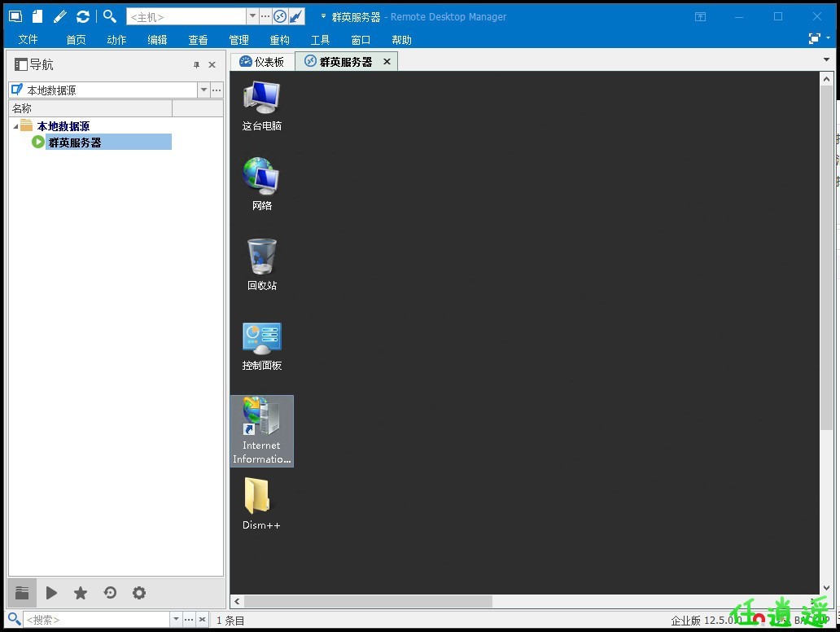The height and width of the screenshot is (632, 840).
Task: Click the recent history icon in footer
Action: click(110, 593)
